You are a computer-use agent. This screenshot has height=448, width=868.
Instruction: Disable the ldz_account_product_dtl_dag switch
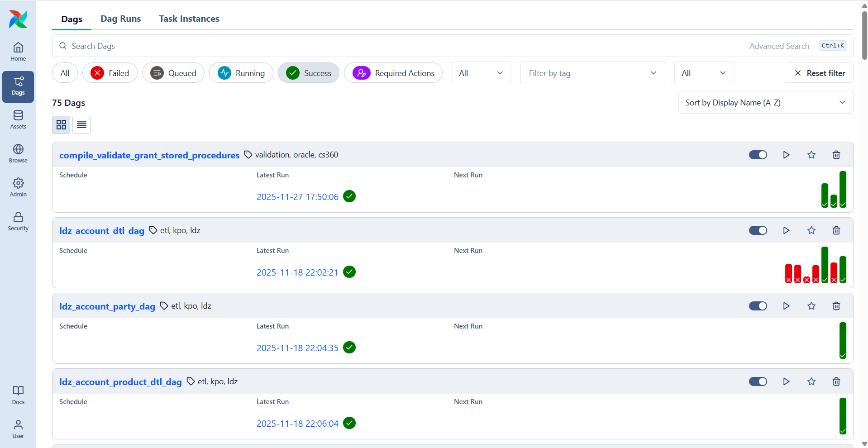point(758,381)
